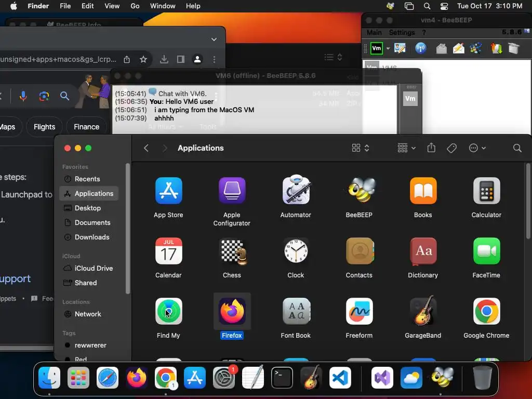Select the Dictionary app icon
This screenshot has height=399, width=532.
pyautogui.click(x=423, y=251)
